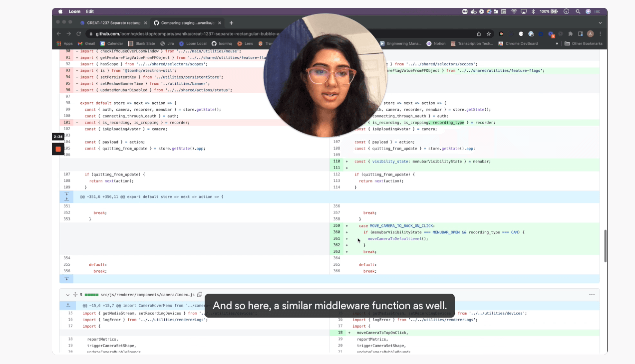Open the Chrome extensions puzzle icon
Viewport: 635px width, 364px height.
(571, 34)
